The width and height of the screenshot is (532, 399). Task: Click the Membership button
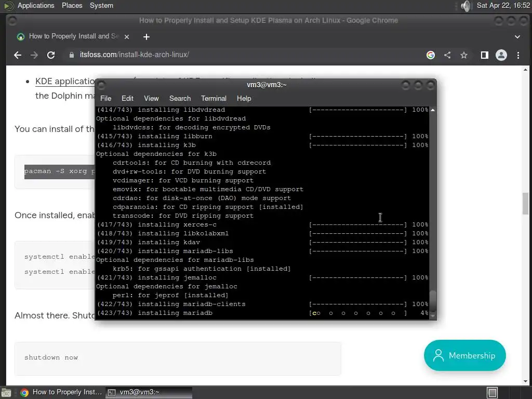[x=464, y=355]
